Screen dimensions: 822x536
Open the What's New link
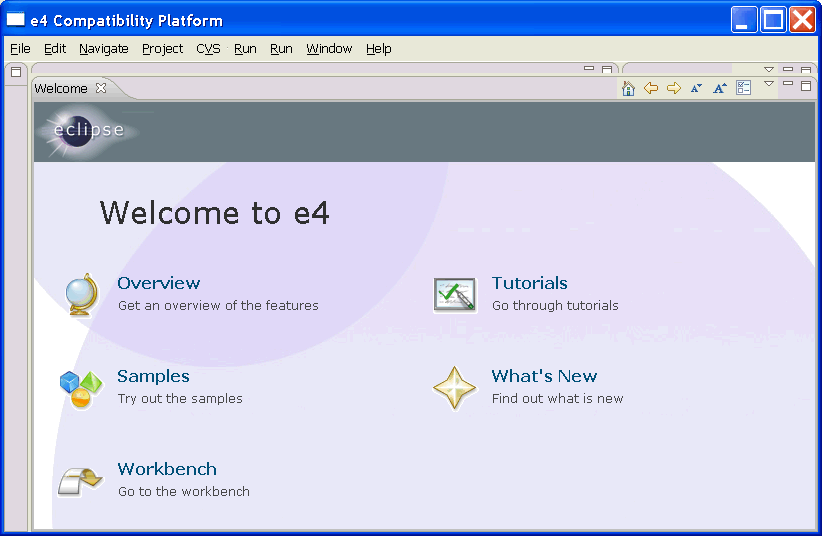click(544, 376)
